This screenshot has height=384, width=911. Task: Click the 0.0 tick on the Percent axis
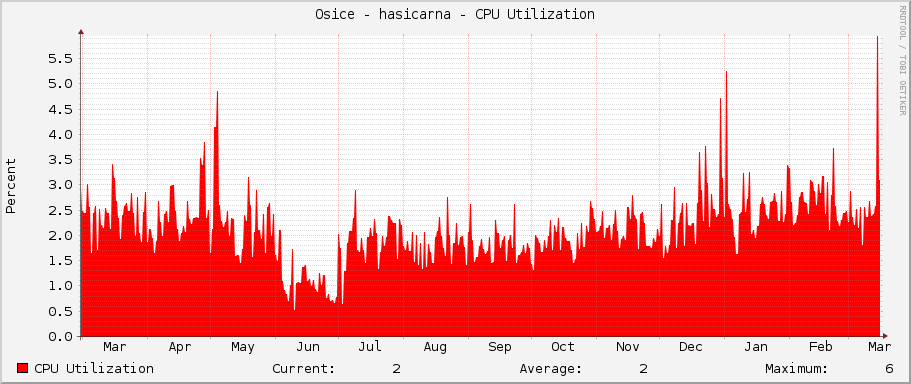tap(60, 336)
